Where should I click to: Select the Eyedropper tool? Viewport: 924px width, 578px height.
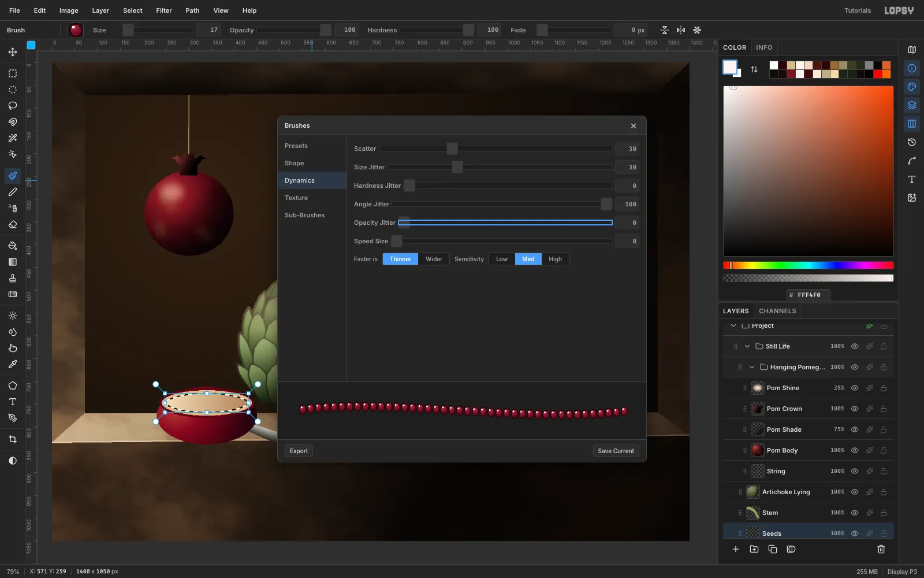click(x=13, y=364)
